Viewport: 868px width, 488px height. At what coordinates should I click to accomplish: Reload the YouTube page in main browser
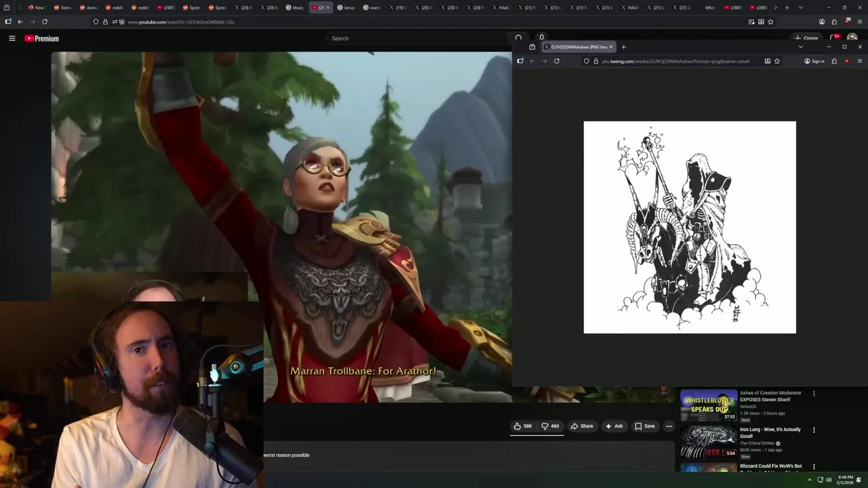(x=45, y=22)
